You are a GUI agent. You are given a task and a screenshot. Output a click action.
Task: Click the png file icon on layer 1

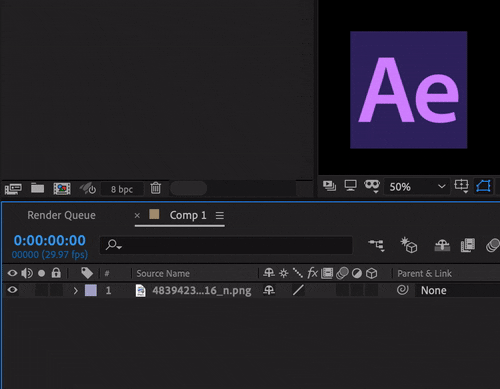[x=141, y=291]
